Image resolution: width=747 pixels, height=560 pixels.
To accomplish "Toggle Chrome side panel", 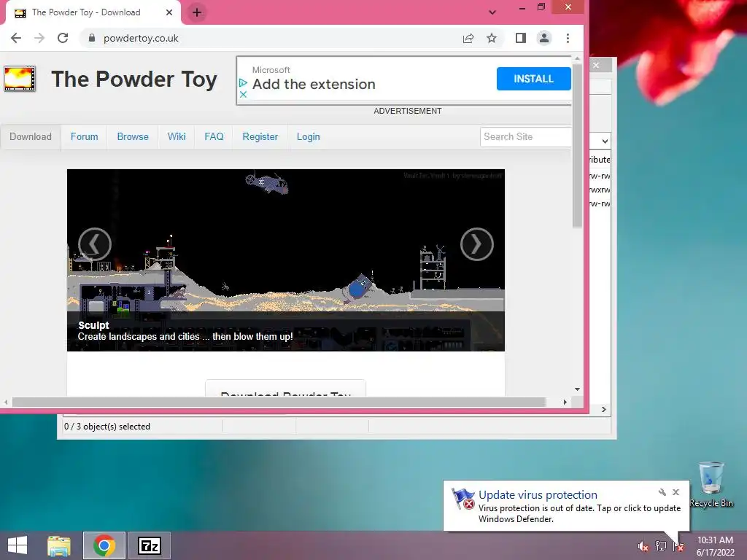I will point(521,38).
